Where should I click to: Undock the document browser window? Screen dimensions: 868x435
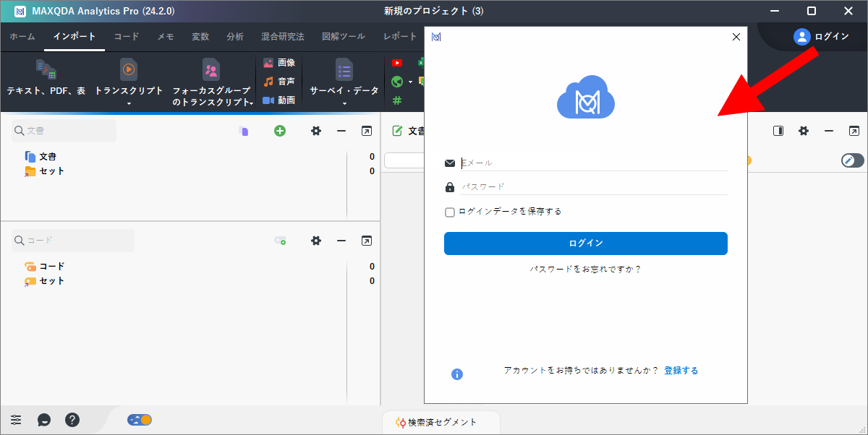click(x=854, y=131)
